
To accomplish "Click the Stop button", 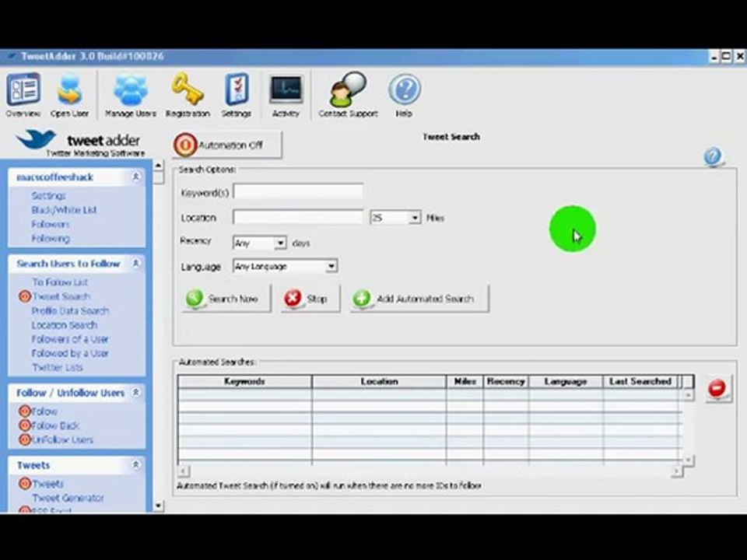I will (x=310, y=299).
